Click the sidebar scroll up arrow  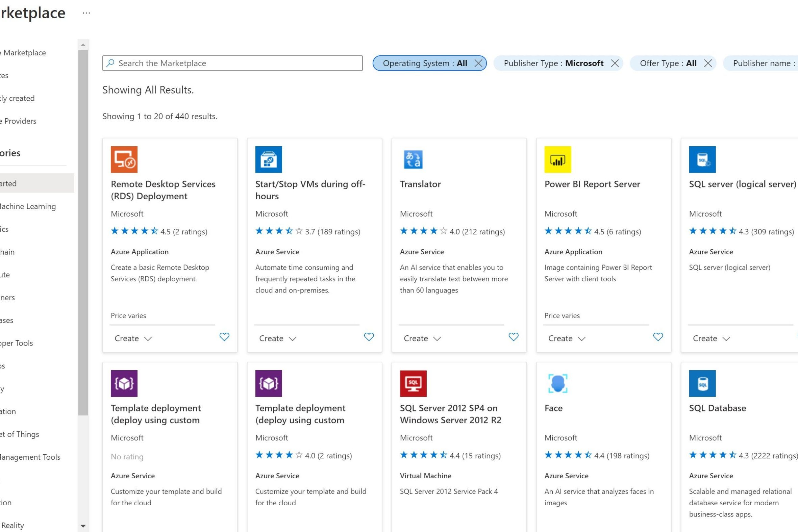(83, 45)
